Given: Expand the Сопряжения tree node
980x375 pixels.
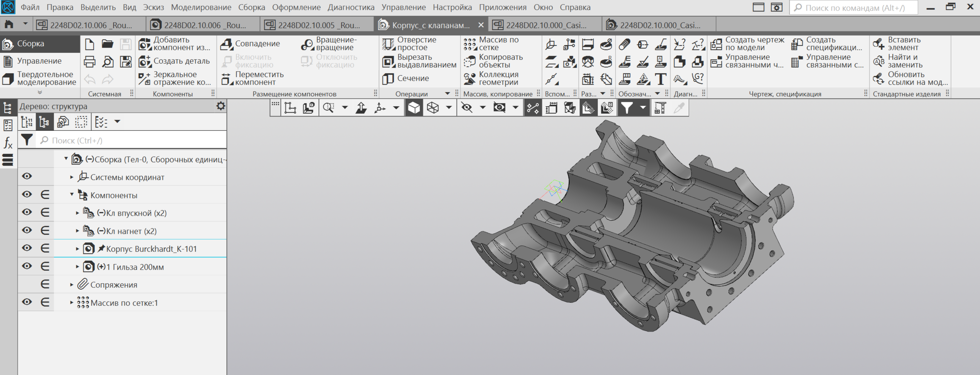Looking at the screenshot, I should coord(72,285).
